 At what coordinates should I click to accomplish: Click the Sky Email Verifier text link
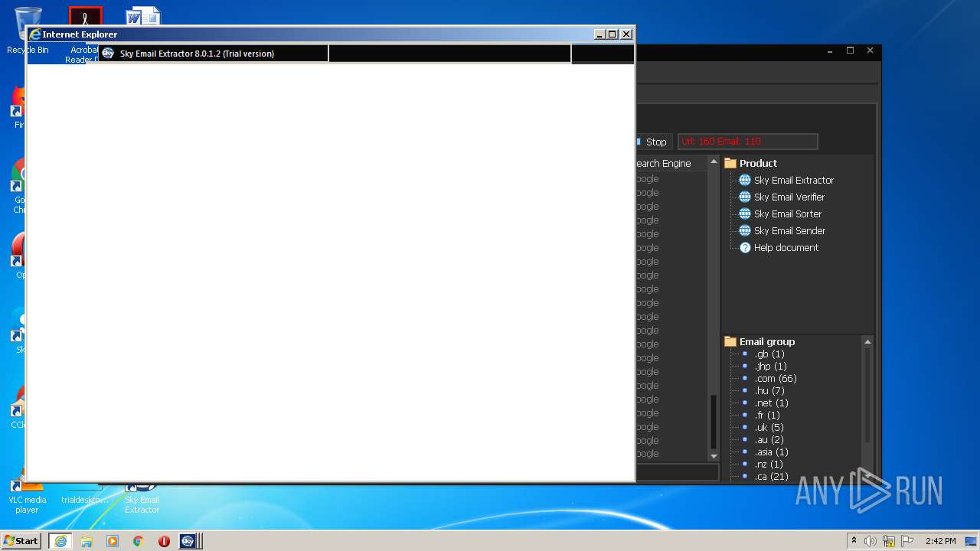click(789, 197)
